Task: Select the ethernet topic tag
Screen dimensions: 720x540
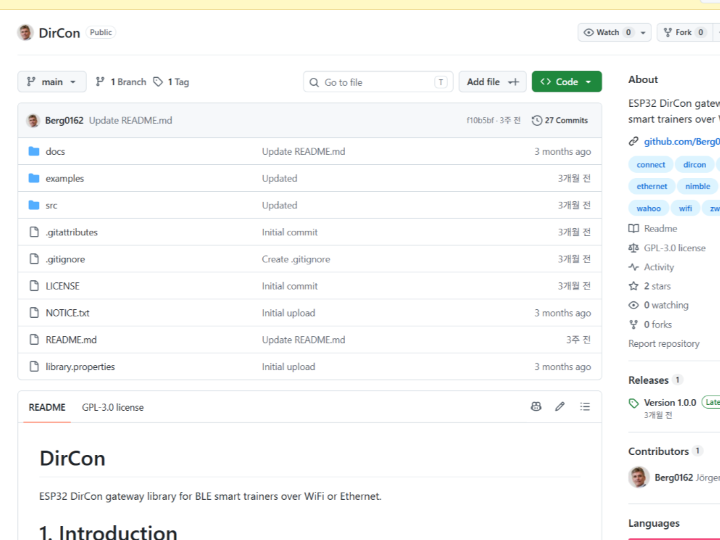Action: pyautogui.click(x=652, y=186)
